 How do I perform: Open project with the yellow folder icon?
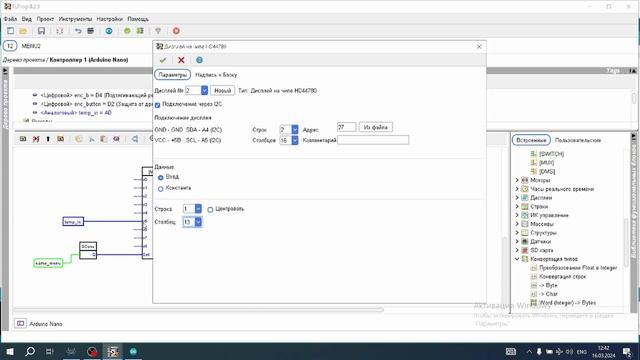point(23,31)
